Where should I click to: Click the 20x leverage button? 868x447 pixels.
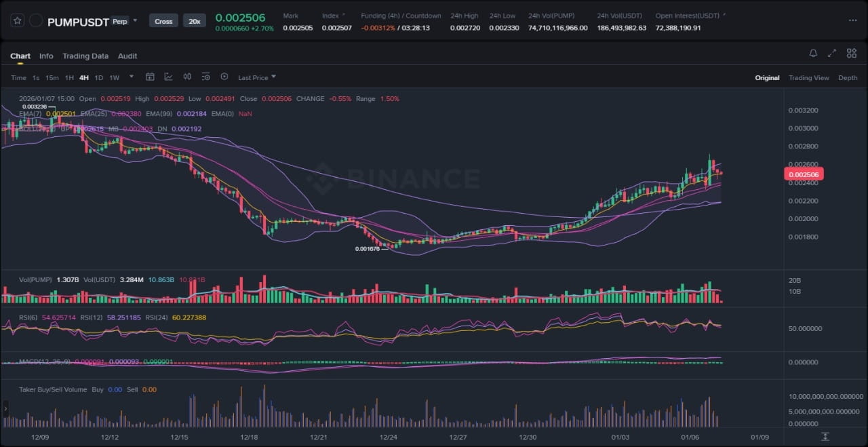(x=195, y=21)
